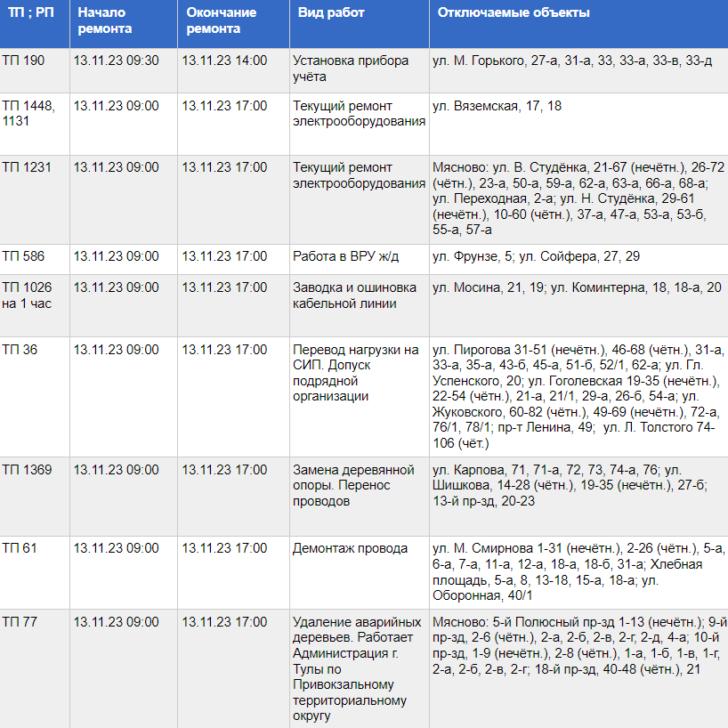
Task: Click the ул. Карпова, 71 addresses cell
Action: click(x=579, y=497)
